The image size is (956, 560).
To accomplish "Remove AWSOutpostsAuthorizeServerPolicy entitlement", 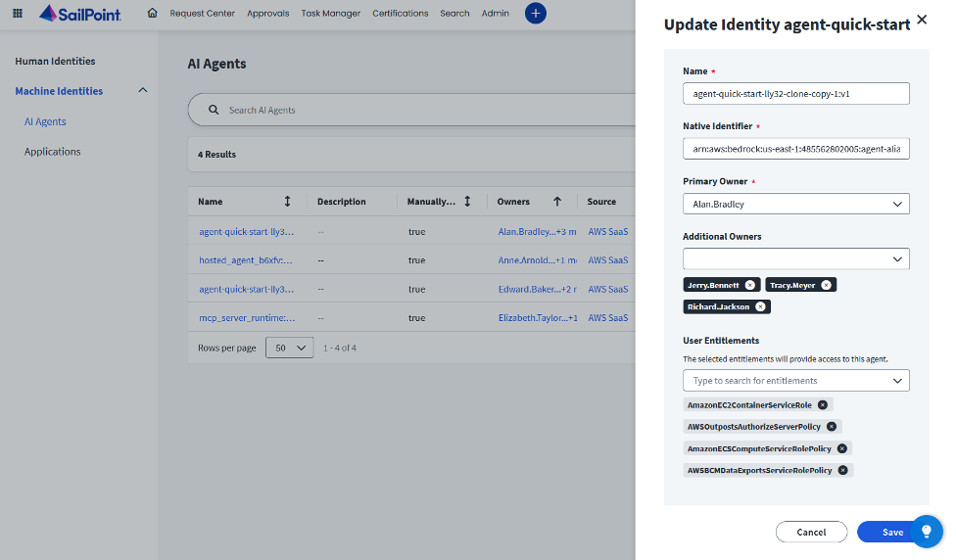I will pyautogui.click(x=831, y=427).
